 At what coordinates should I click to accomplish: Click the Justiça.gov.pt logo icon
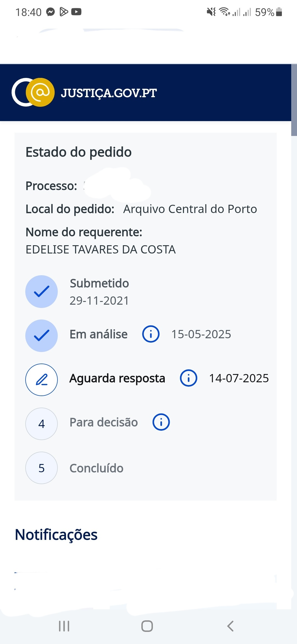pyautogui.click(x=33, y=92)
